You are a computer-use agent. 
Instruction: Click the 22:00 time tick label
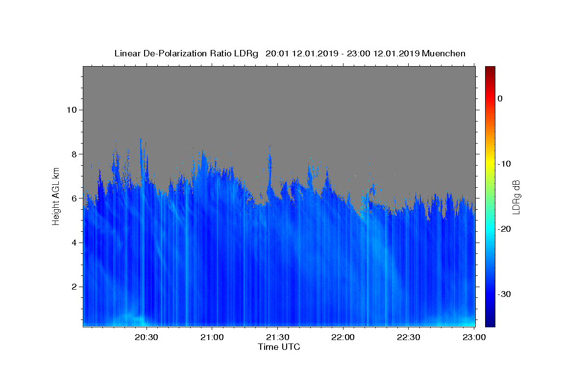[343, 338]
